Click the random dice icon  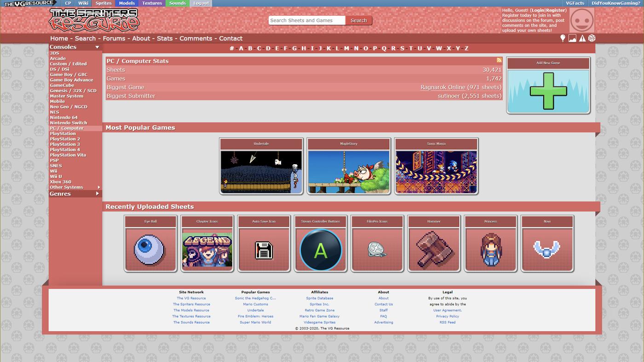pyautogui.click(x=592, y=38)
